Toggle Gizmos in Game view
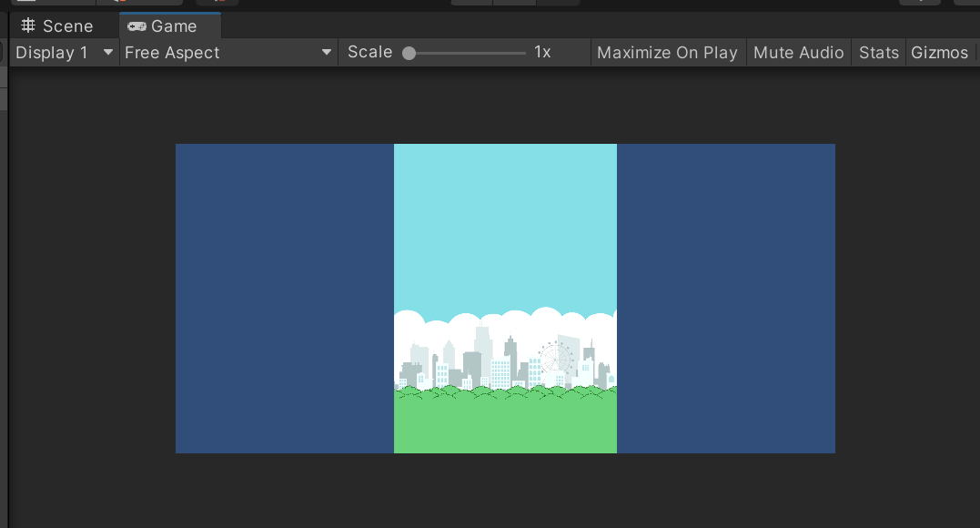980x528 pixels. tap(939, 53)
